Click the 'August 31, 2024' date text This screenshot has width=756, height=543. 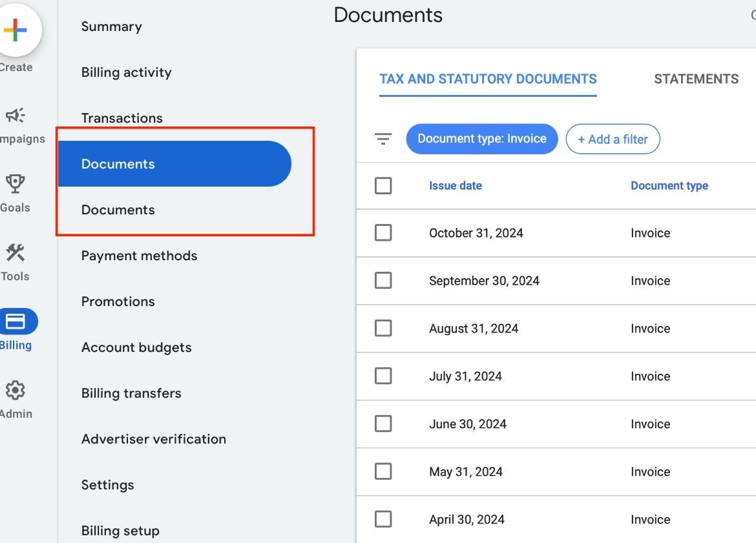pyautogui.click(x=474, y=329)
